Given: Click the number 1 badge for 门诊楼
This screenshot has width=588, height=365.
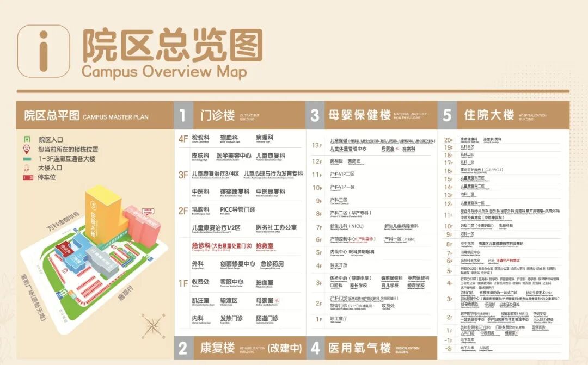Looking at the screenshot, I should (x=183, y=115).
